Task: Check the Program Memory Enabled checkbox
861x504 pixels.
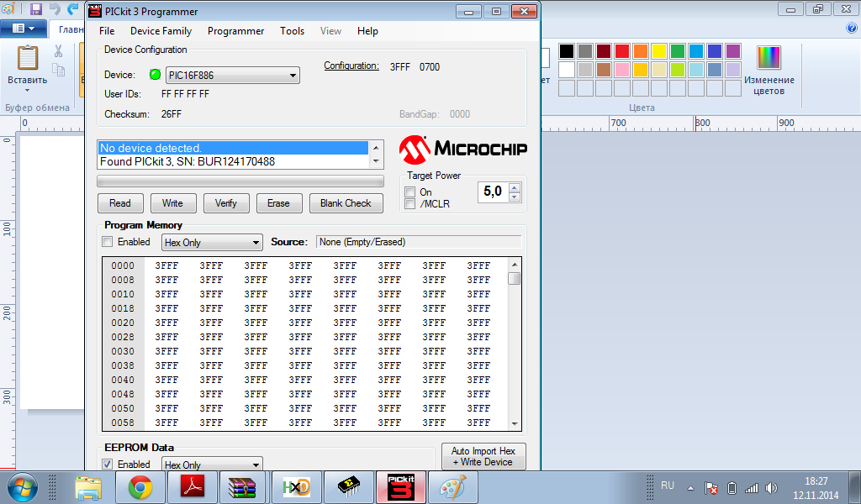Action: tap(108, 242)
